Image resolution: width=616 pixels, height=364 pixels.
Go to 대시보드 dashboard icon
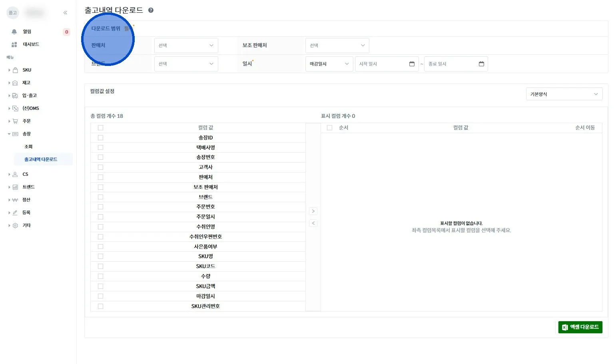(x=14, y=44)
